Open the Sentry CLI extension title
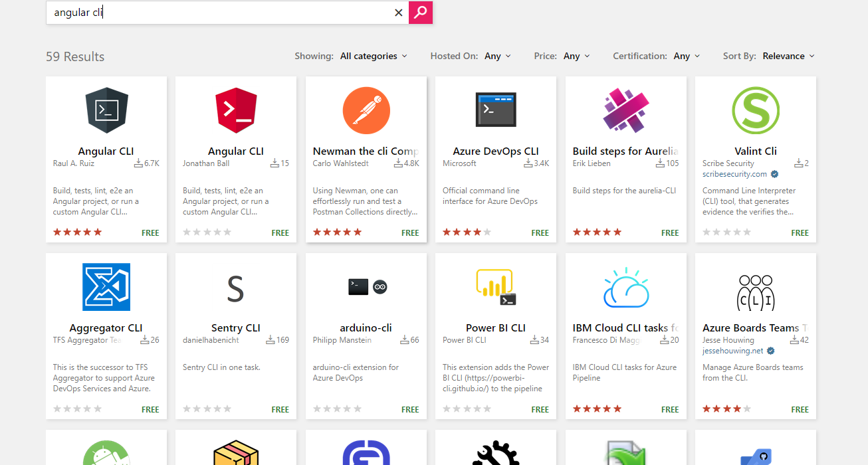The height and width of the screenshot is (465, 868). click(236, 328)
